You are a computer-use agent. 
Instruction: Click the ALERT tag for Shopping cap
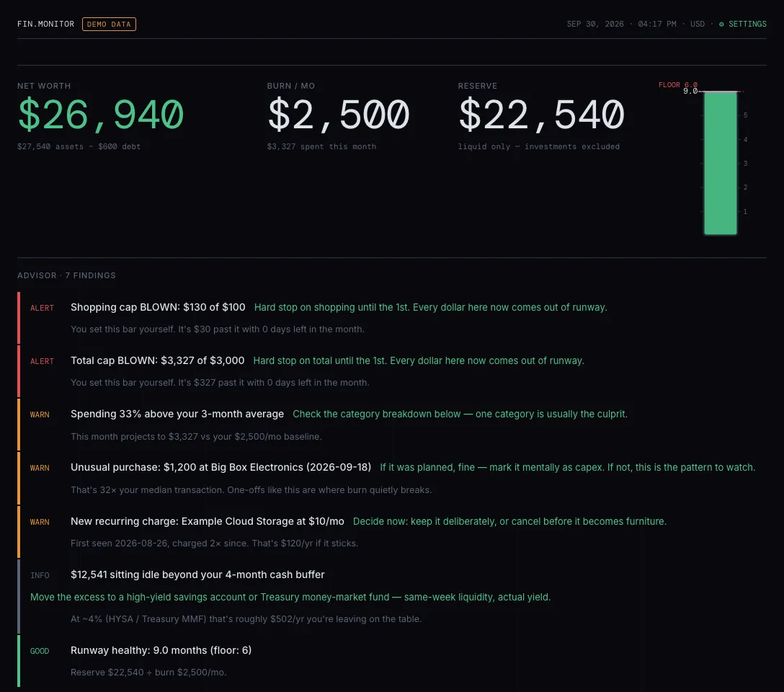(x=42, y=308)
